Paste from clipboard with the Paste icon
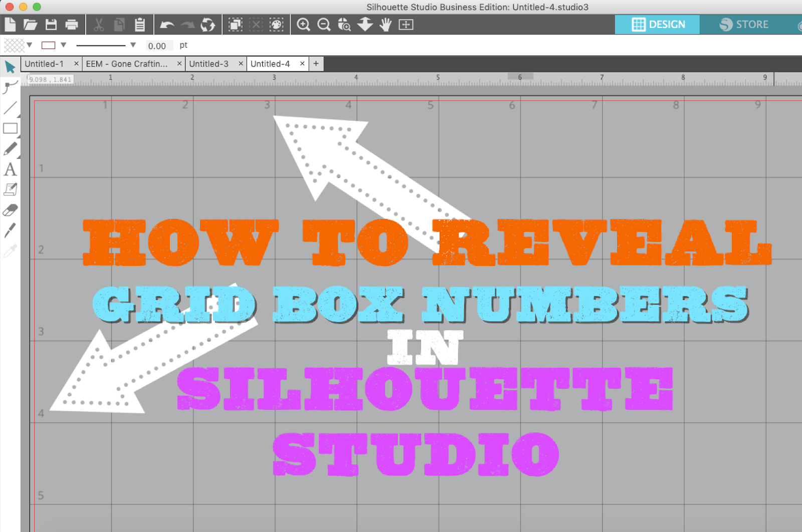 [140, 24]
